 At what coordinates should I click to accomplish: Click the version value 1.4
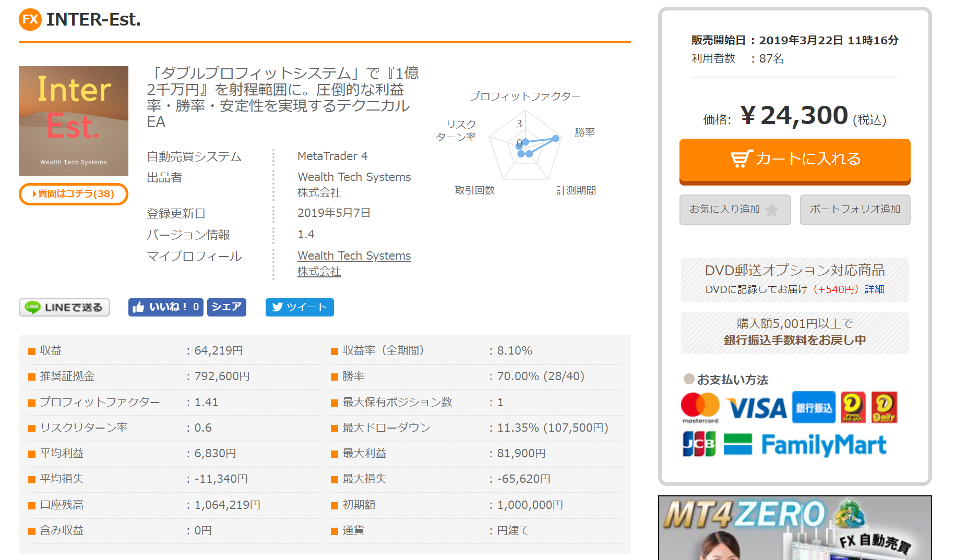coord(306,234)
